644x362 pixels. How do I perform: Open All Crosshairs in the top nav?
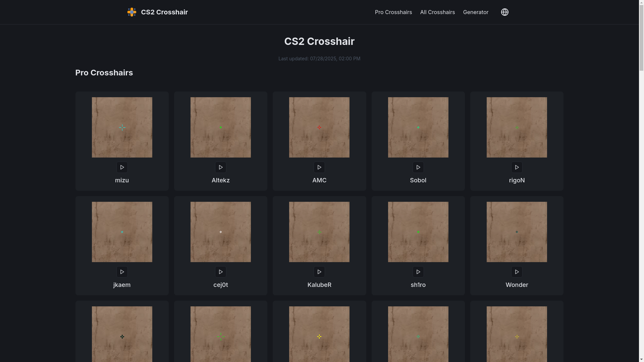click(437, 12)
